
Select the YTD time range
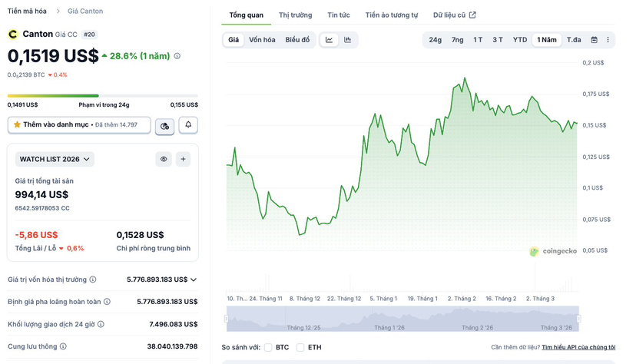tap(519, 40)
